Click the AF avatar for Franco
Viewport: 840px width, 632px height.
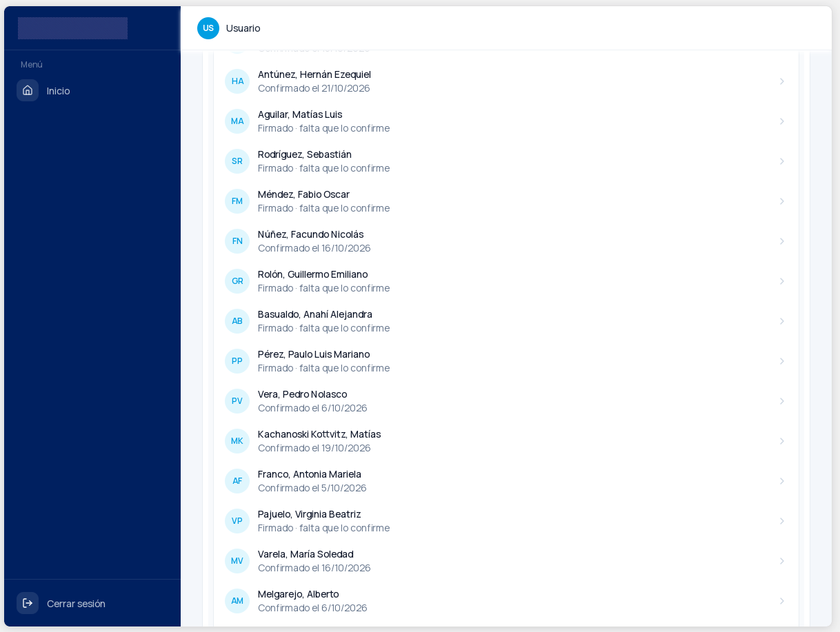(237, 481)
